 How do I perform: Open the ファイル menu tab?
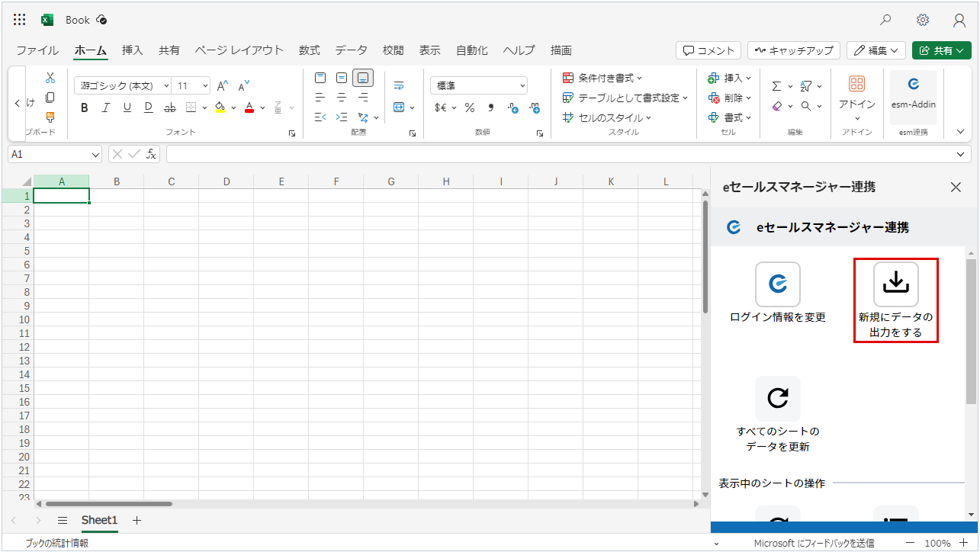coord(37,50)
